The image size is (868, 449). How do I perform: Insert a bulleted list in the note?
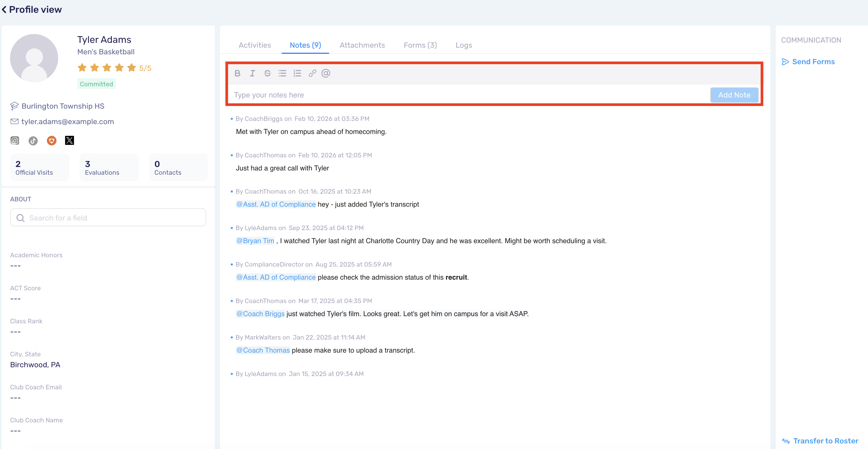point(282,73)
